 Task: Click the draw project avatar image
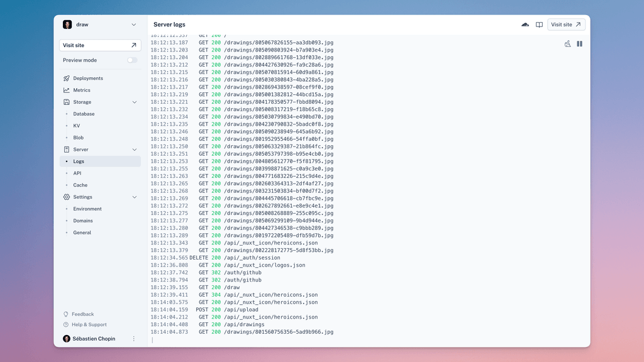click(x=67, y=24)
